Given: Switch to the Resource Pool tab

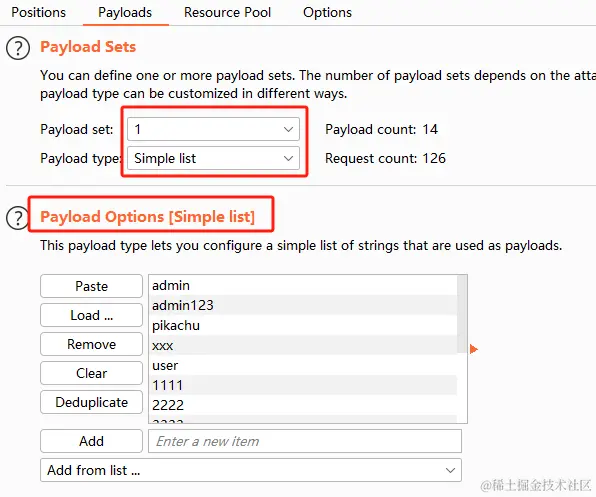Looking at the screenshot, I should click(x=227, y=12).
